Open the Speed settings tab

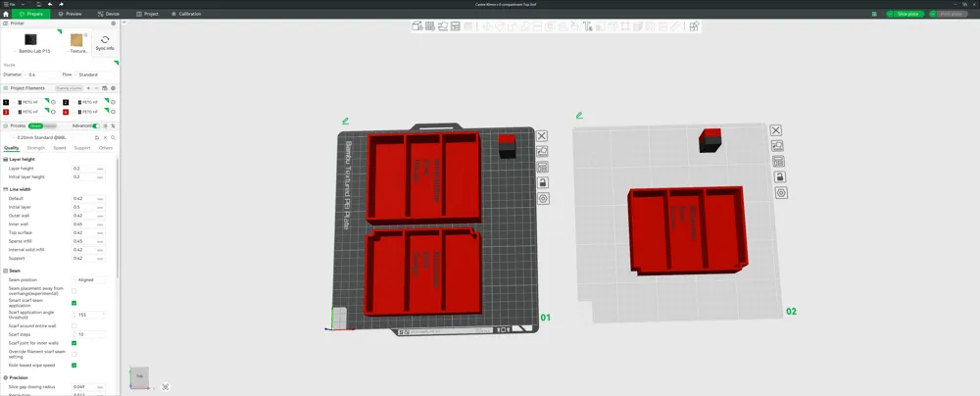click(60, 148)
